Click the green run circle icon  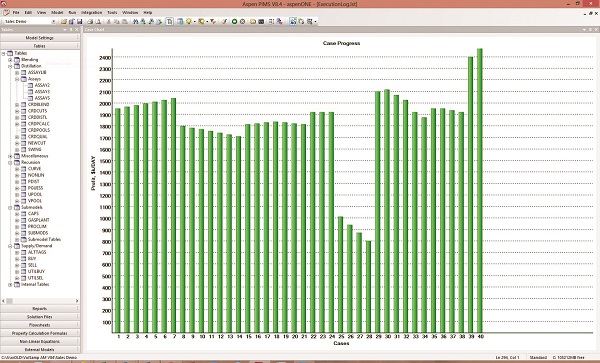(235, 21)
